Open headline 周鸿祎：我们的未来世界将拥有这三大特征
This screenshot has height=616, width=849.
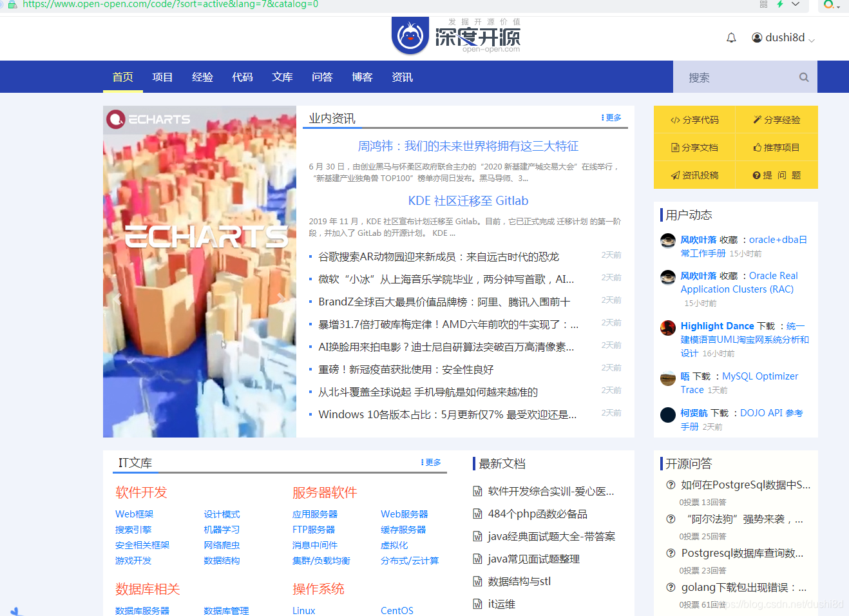[x=468, y=146]
